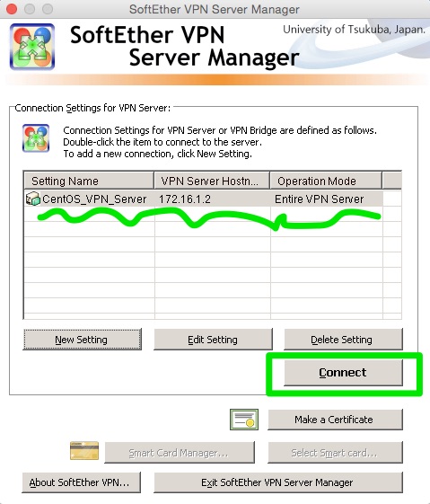
Task: Click the Smart Card Manager button
Action: click(180, 453)
